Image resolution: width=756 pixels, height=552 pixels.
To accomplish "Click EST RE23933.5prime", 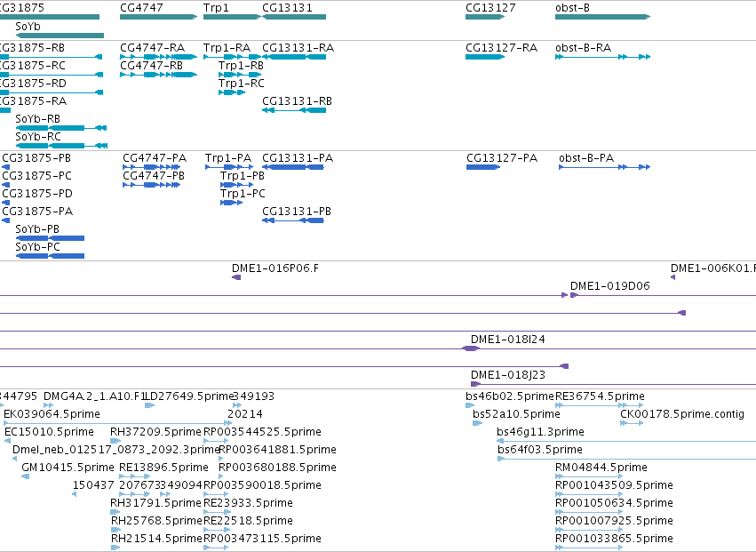I will [216, 512].
